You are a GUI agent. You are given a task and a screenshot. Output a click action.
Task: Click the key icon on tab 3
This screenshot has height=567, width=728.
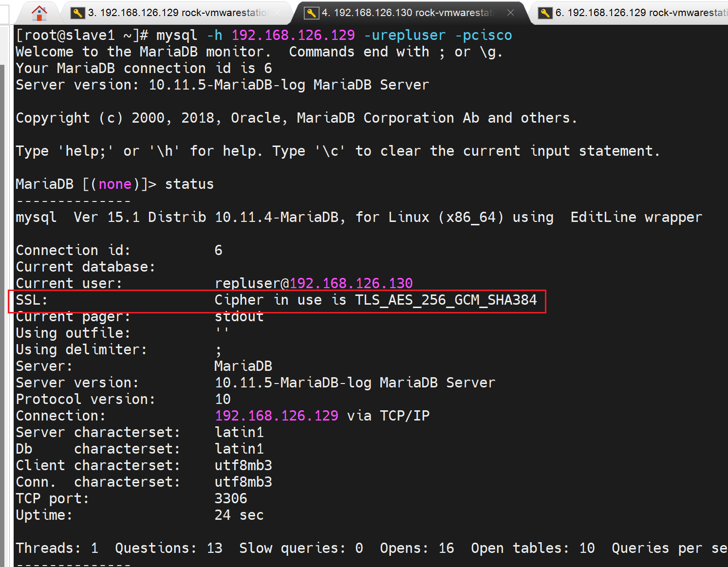point(77,13)
